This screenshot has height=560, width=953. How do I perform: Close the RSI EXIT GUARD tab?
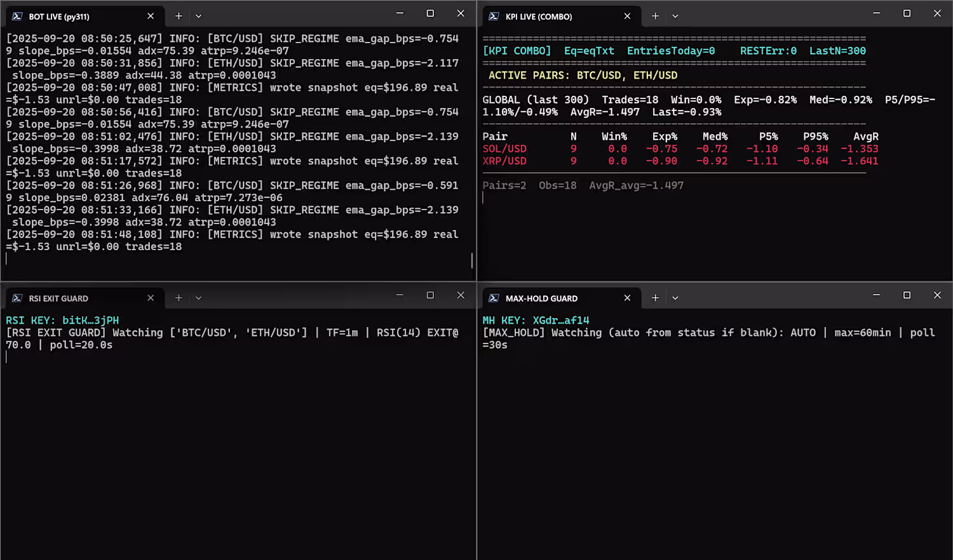(151, 298)
